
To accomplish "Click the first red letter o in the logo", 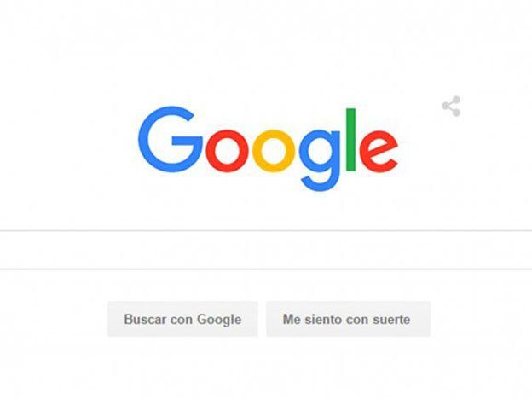I will (x=228, y=150).
